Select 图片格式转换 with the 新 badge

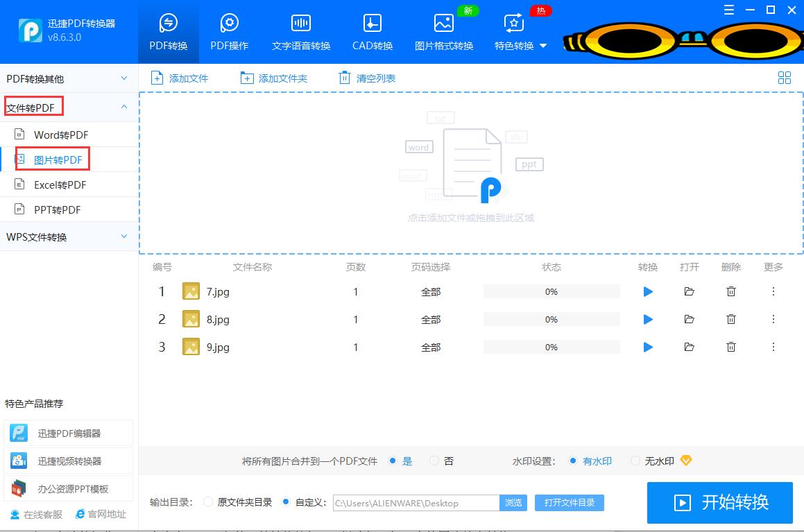[x=444, y=31]
